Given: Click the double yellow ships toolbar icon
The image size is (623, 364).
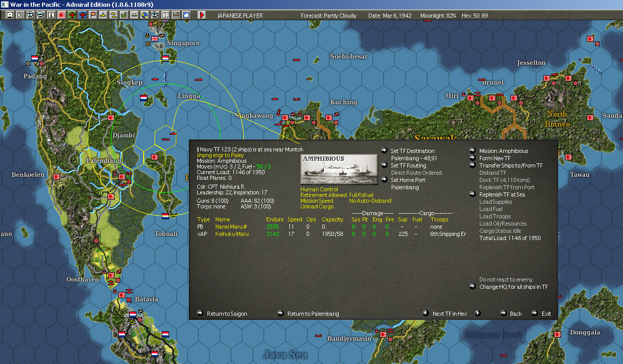Looking at the screenshot, I should (x=114, y=15).
